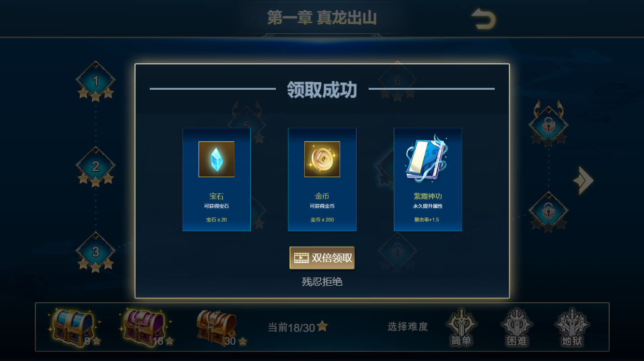Select the 宝石 gem reward card
644x361 pixels.
[x=216, y=180]
